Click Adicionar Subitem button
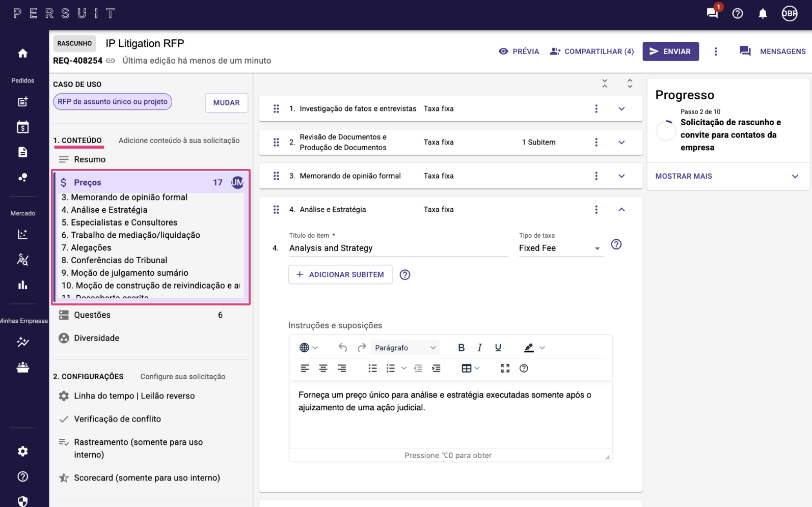This screenshot has height=507, width=812. pos(340,275)
